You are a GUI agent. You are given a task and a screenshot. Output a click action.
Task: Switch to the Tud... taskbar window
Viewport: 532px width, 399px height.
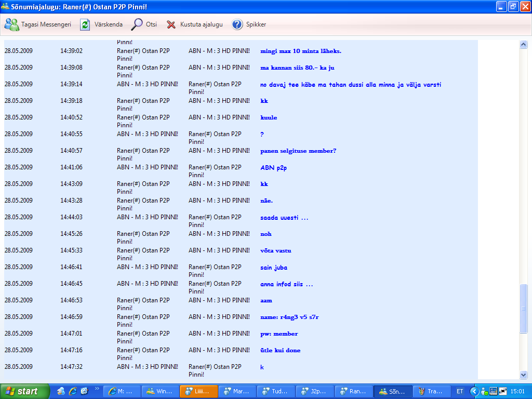coord(275,391)
